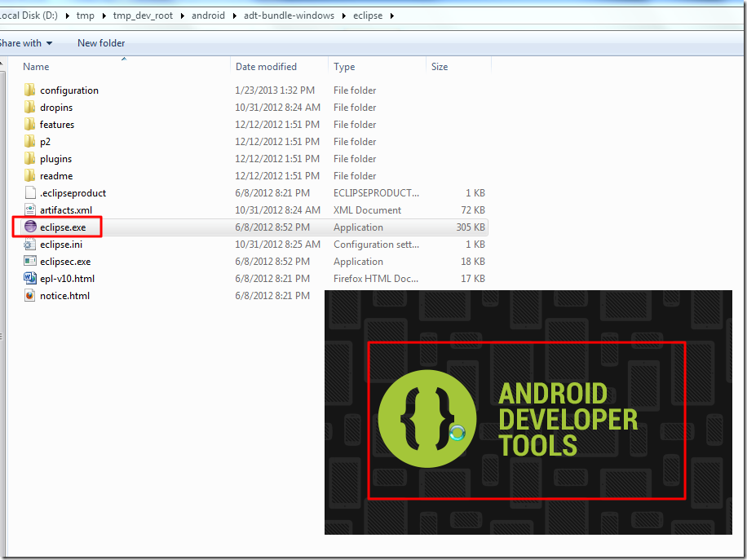Select the configuration folder icon
The image size is (747, 560).
point(29,90)
